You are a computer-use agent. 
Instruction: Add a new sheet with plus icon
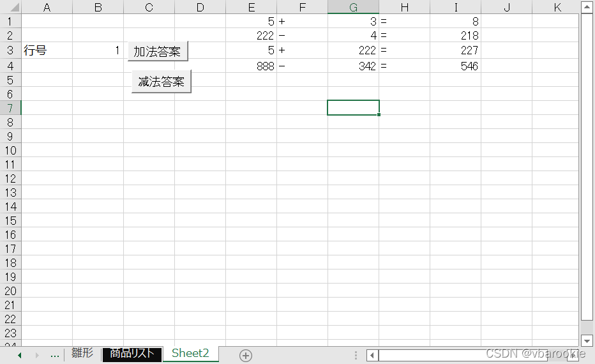246,356
